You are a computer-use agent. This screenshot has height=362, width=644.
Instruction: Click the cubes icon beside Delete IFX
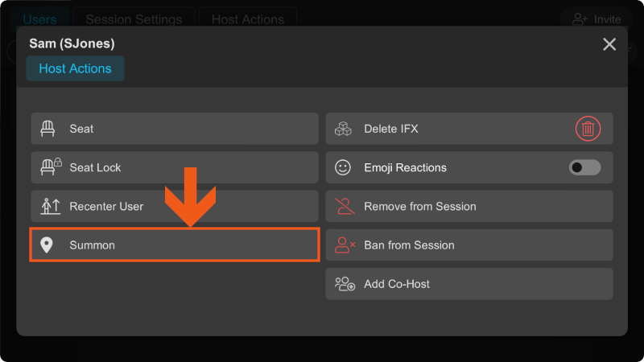(x=343, y=129)
